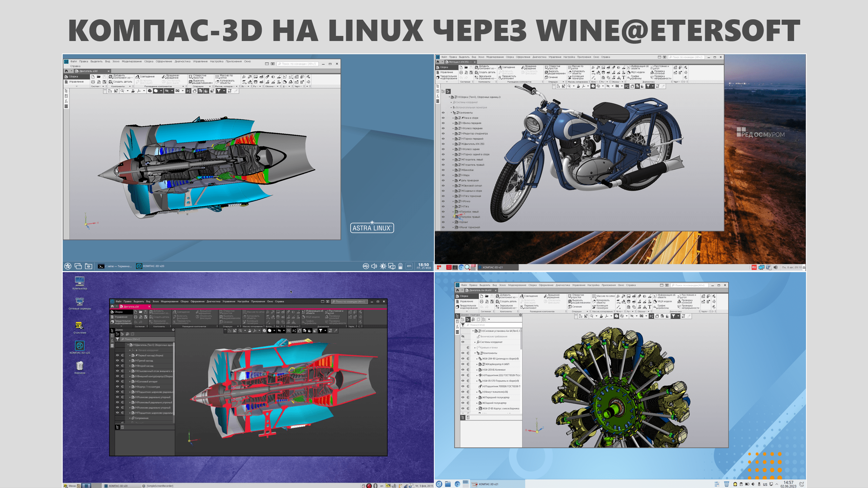This screenshot has width=868, height=488.
Task: Click tree search field 'Поиск (Ctrl+/)' in dark-theme window
Action: [147, 339]
